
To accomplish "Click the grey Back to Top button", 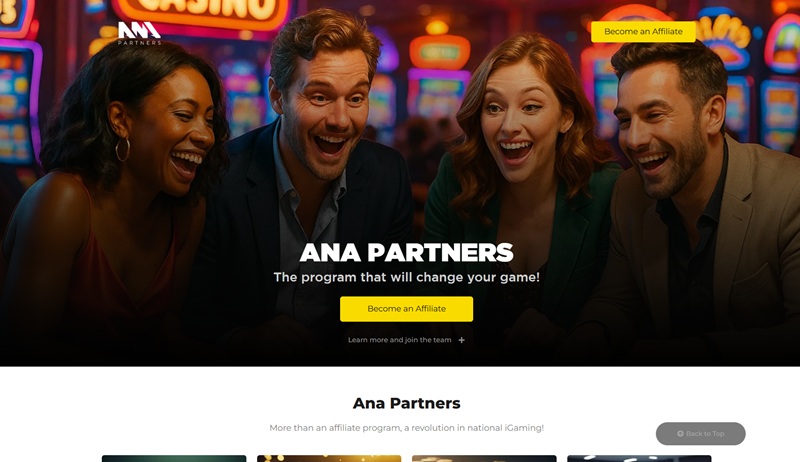I will point(701,433).
